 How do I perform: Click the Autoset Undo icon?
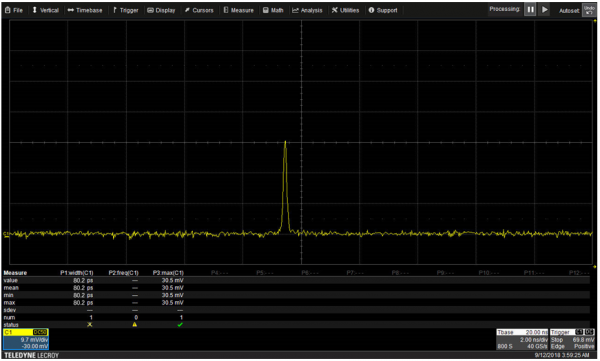click(589, 10)
